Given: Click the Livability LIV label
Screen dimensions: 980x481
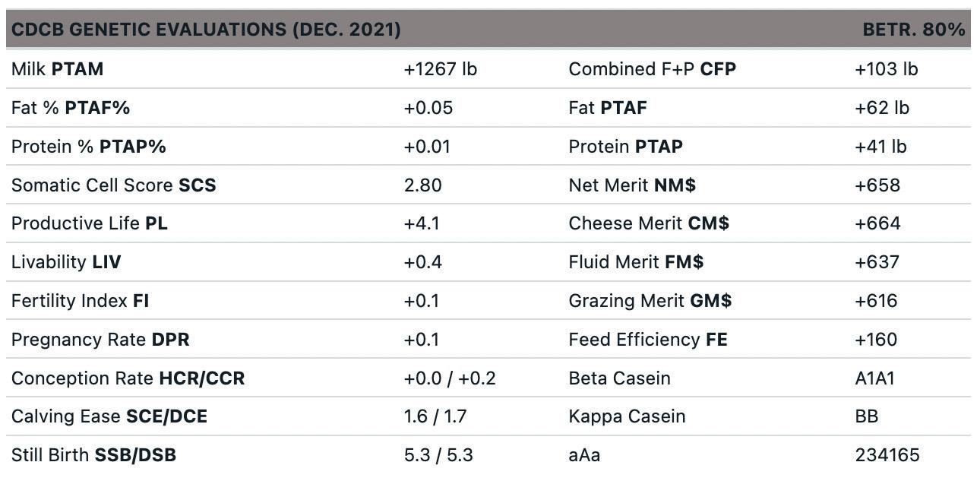Looking at the screenshot, I should pyautogui.click(x=66, y=262).
